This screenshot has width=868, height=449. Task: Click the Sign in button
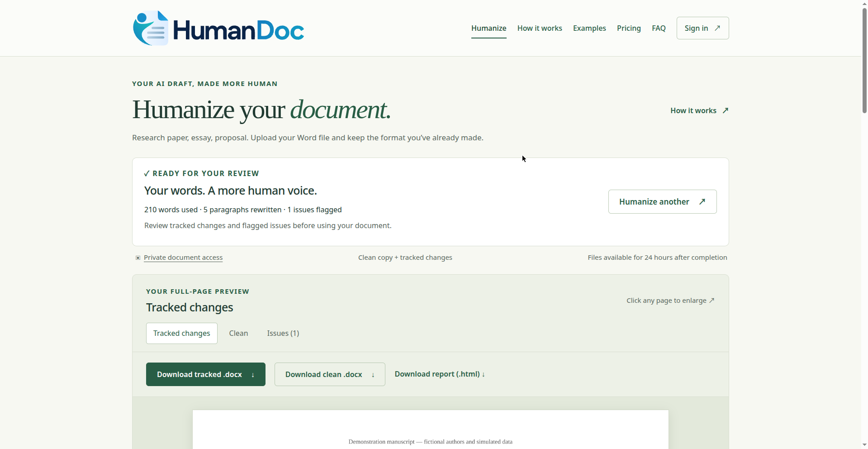point(702,28)
